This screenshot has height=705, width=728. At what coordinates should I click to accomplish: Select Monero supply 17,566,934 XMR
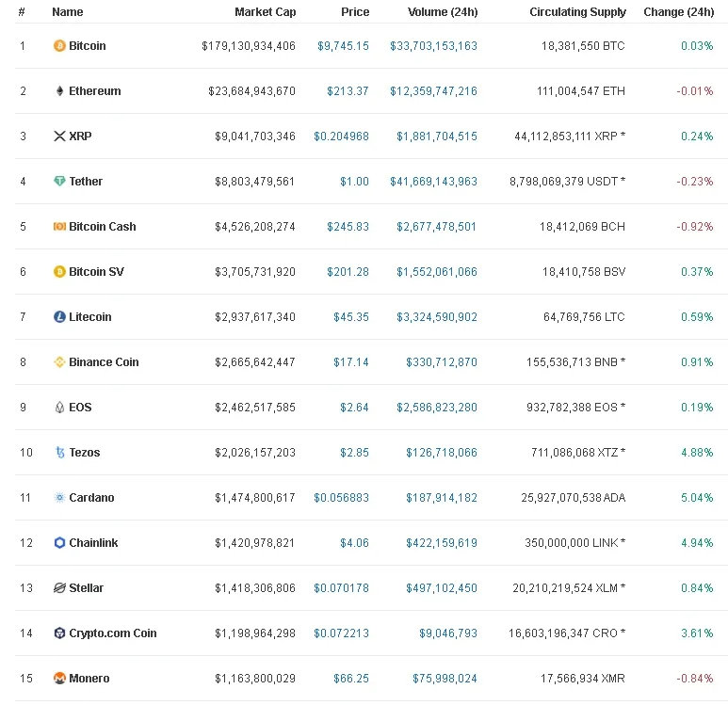pos(583,678)
